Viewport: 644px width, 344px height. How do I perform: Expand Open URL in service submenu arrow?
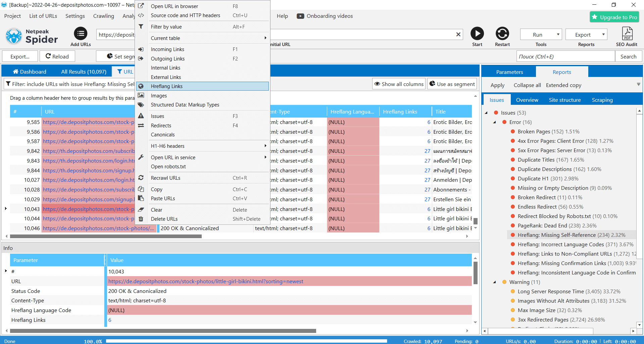(x=265, y=157)
